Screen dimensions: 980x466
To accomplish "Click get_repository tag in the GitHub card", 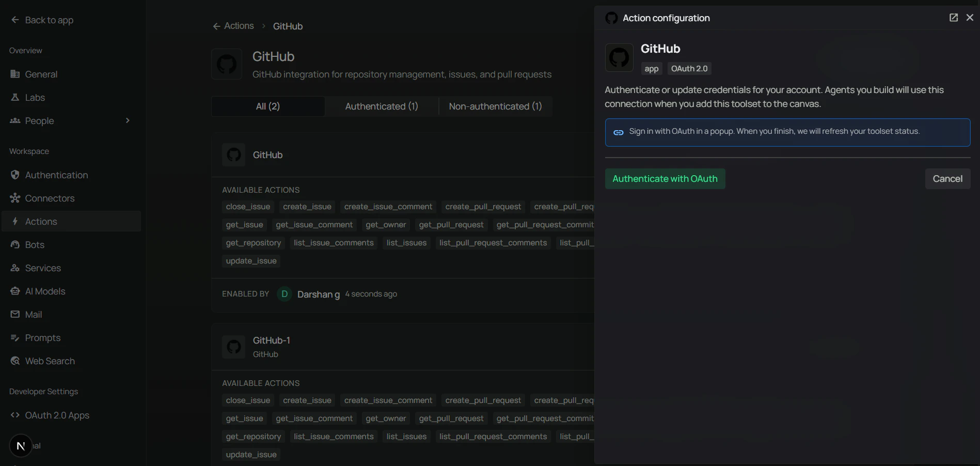I will click(x=253, y=243).
